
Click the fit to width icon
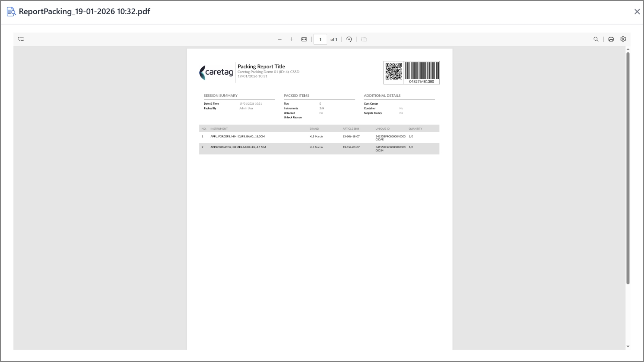pos(304,39)
